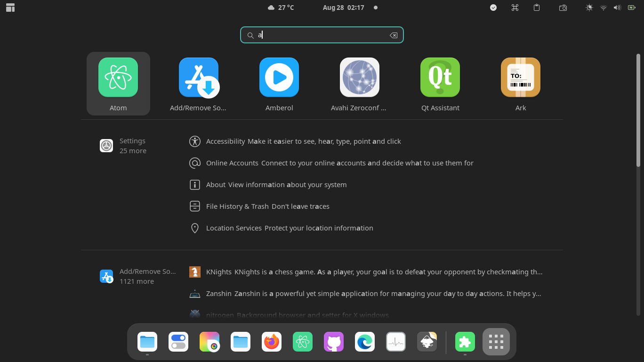Open Add/Remove Software app result

(198, 84)
